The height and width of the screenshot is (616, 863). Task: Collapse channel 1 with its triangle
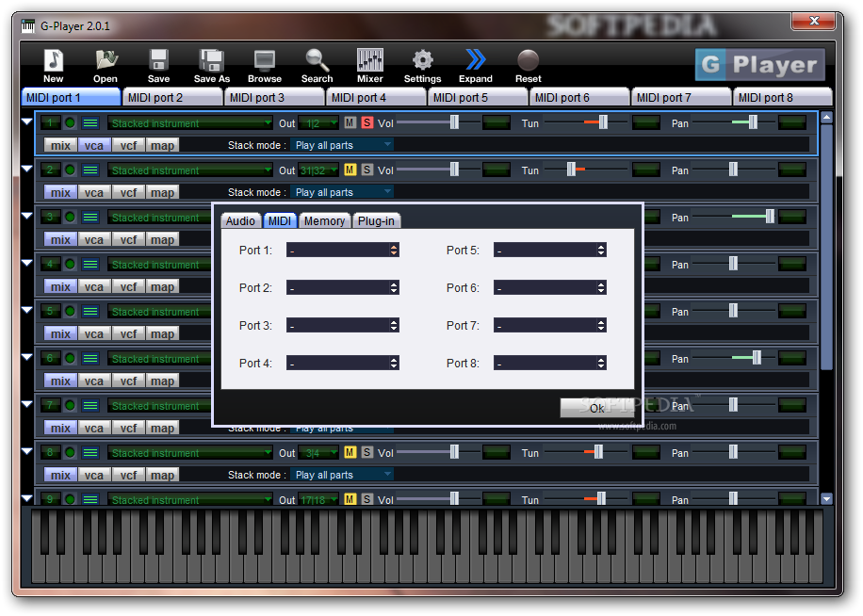tap(27, 122)
